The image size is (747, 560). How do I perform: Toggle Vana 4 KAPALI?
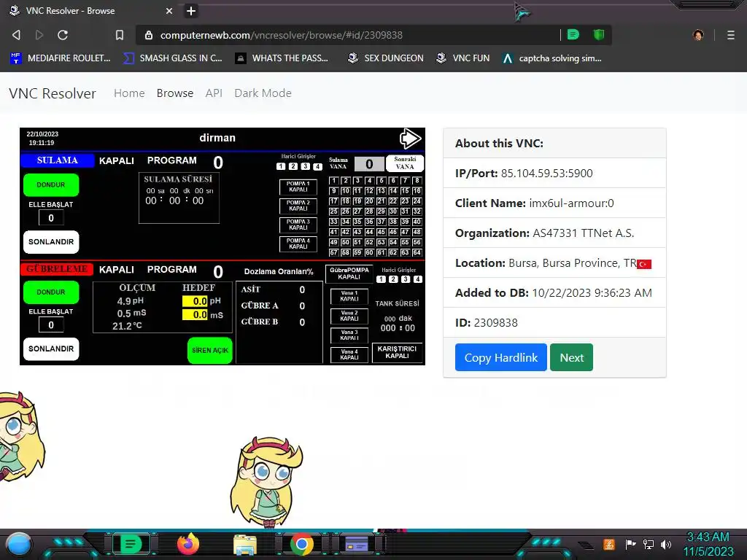(349, 355)
